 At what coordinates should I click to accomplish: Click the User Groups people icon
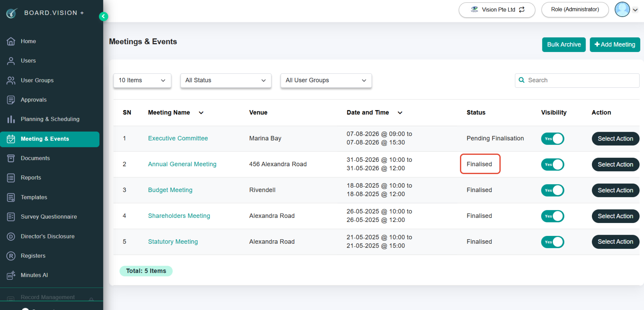coord(11,80)
